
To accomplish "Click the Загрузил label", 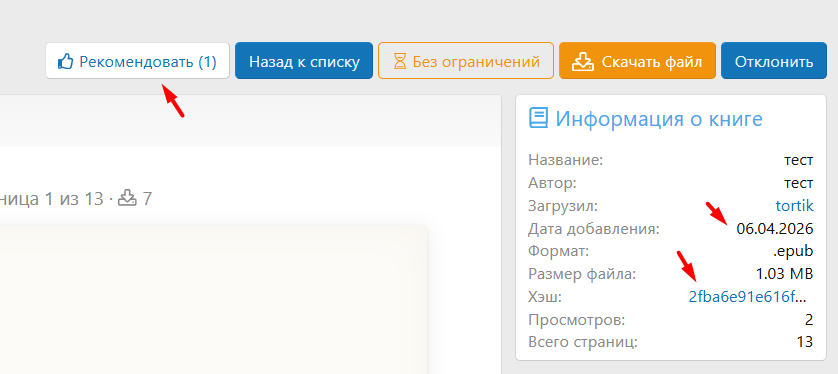I will [563, 206].
